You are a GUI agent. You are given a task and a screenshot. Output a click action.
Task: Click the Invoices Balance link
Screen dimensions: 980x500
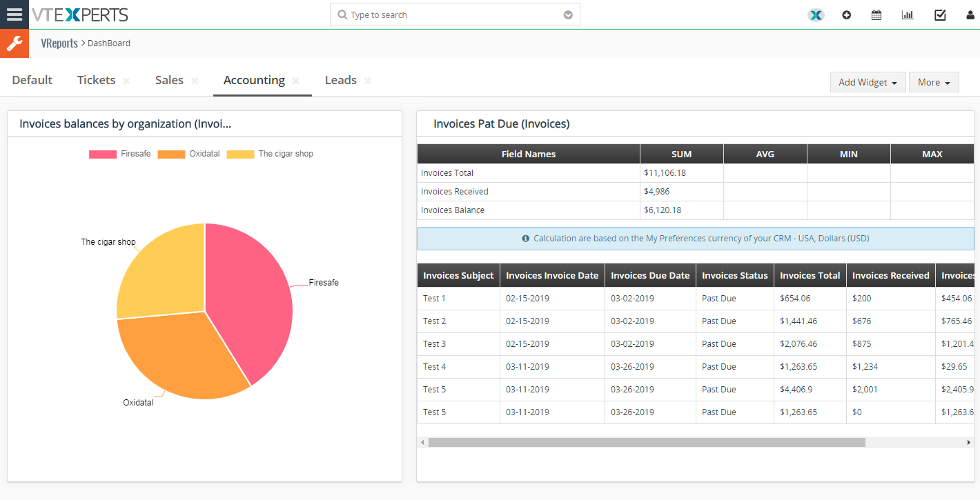tap(454, 210)
